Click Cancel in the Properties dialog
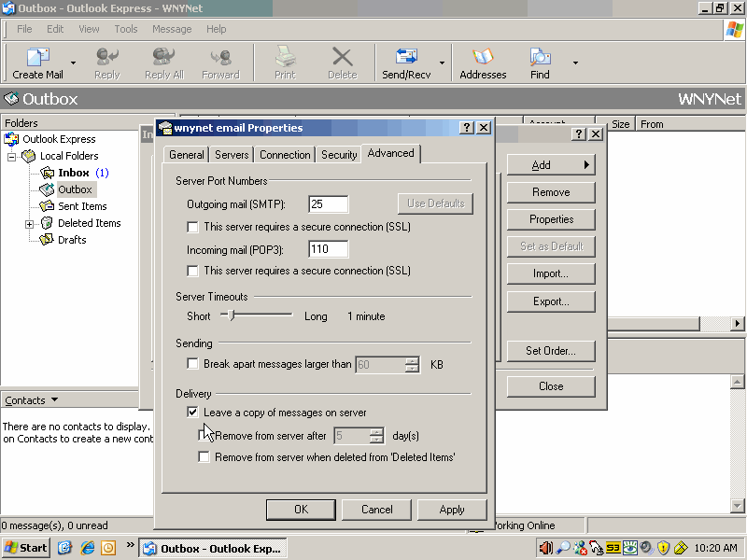747x560 pixels. [377, 510]
